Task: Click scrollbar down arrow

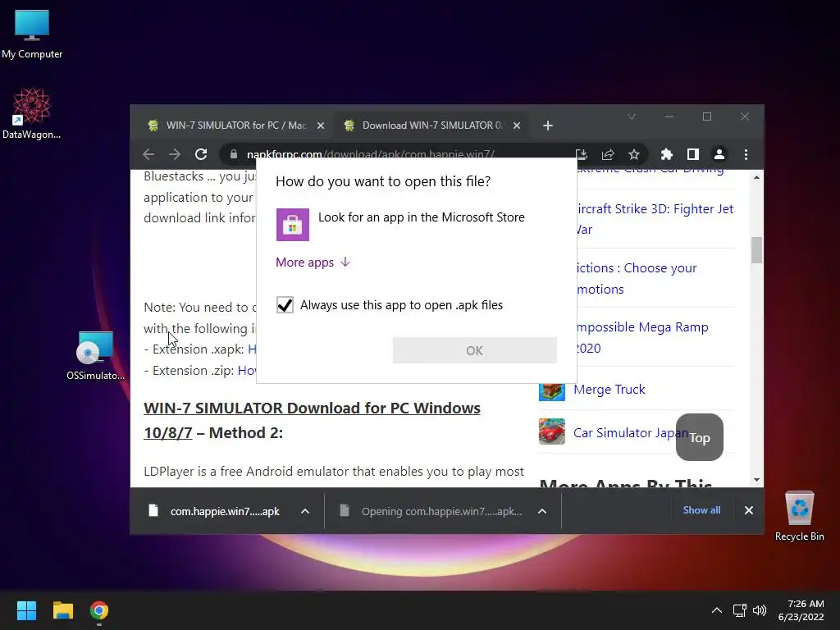Action: [x=756, y=480]
